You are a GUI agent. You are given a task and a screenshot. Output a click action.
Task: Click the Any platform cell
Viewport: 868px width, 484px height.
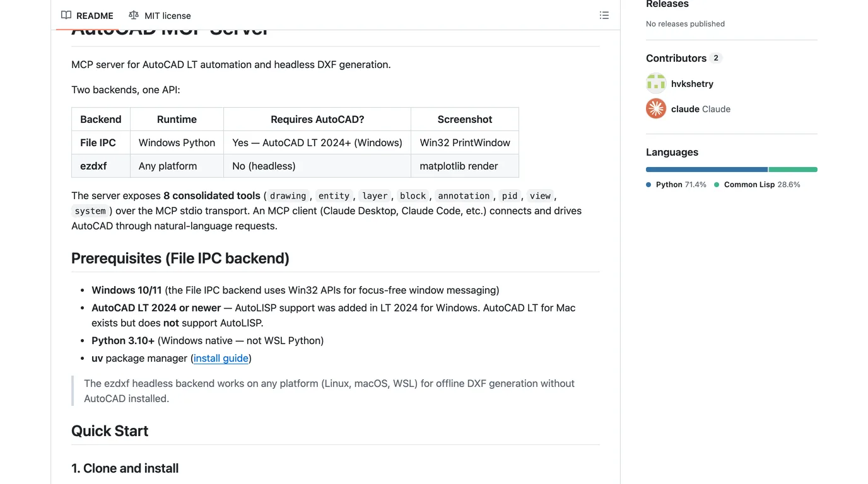[177, 166]
